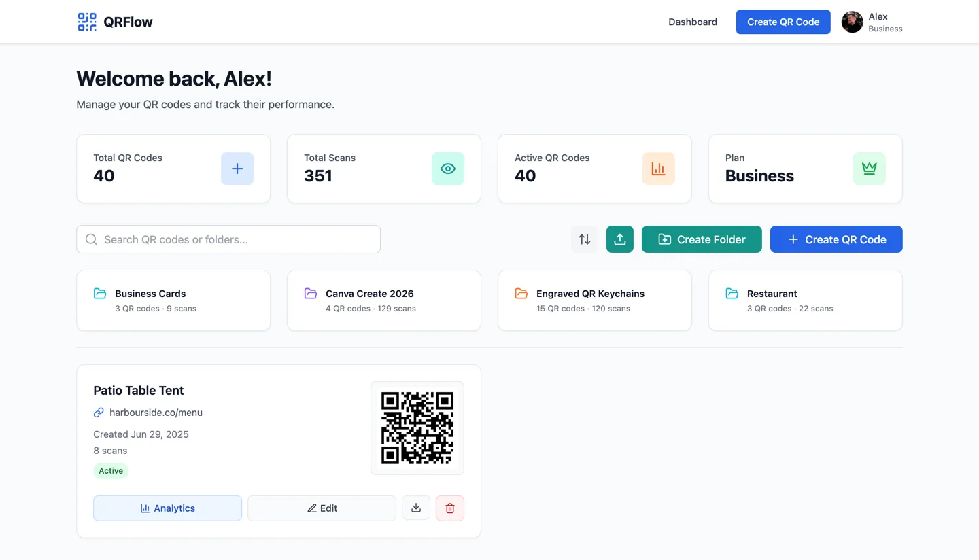
Task: Focus the Search QR codes or folders field
Action: point(228,239)
